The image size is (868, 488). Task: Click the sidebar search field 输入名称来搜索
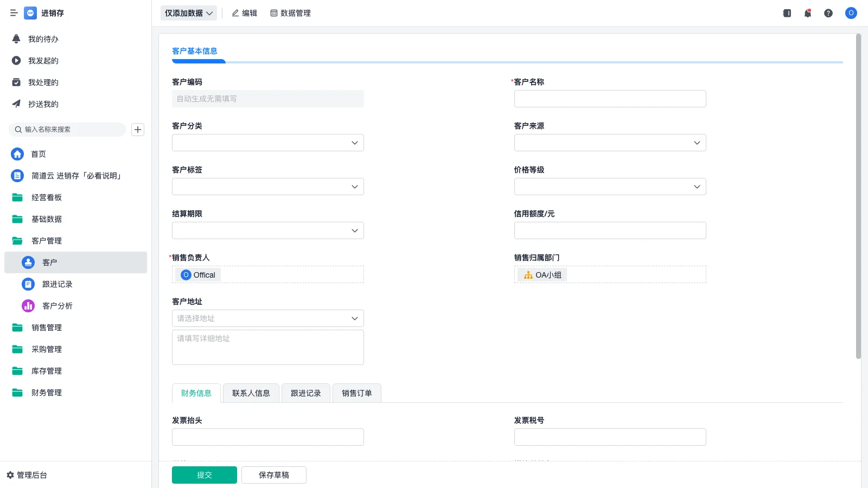(67, 130)
